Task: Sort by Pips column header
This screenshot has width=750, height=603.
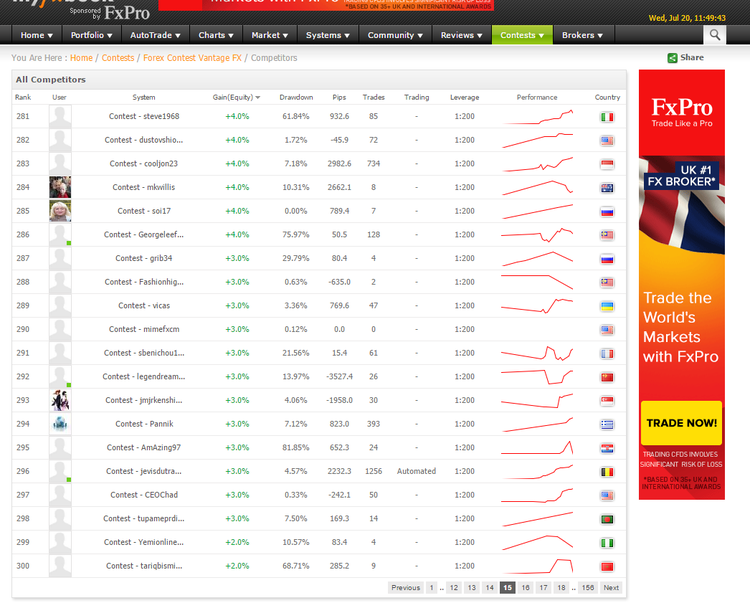Action: tap(339, 98)
